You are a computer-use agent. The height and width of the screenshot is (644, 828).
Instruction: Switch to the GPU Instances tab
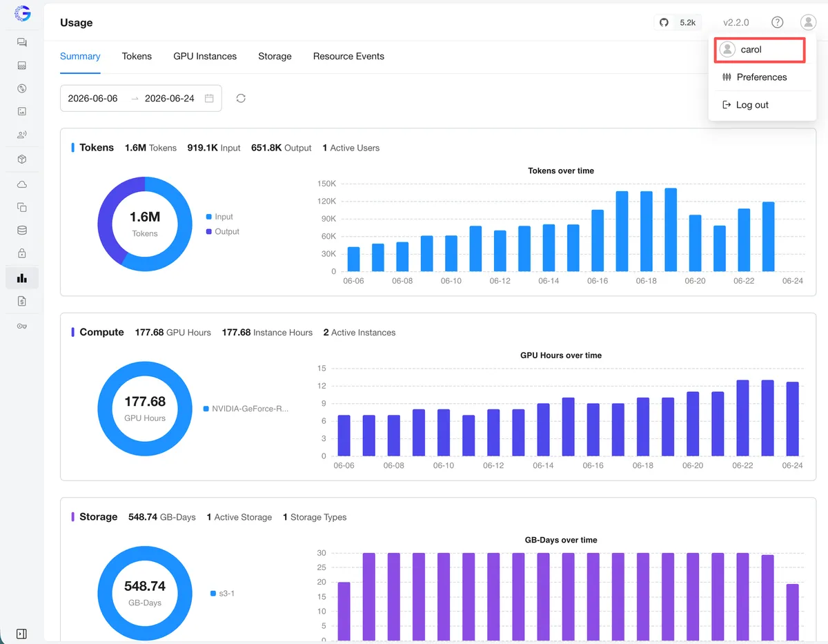[x=205, y=57]
